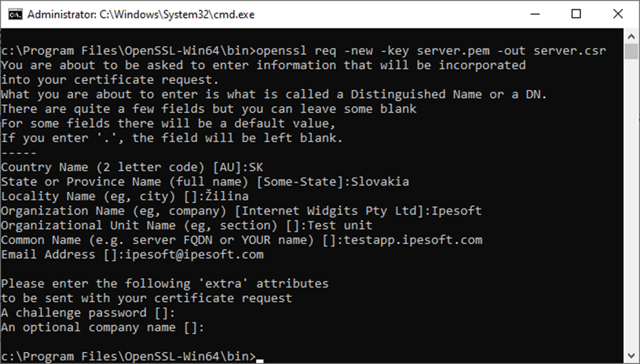Click the blinking cursor at final prompt
640x364 pixels.
pos(259,361)
